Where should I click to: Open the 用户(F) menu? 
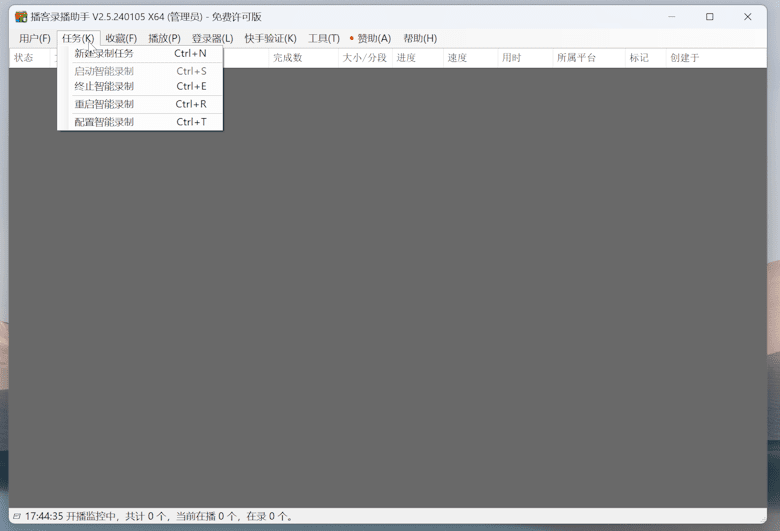point(34,38)
